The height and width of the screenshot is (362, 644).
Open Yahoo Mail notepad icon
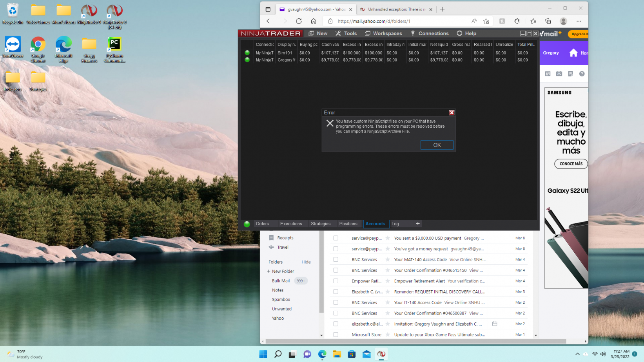point(571,74)
